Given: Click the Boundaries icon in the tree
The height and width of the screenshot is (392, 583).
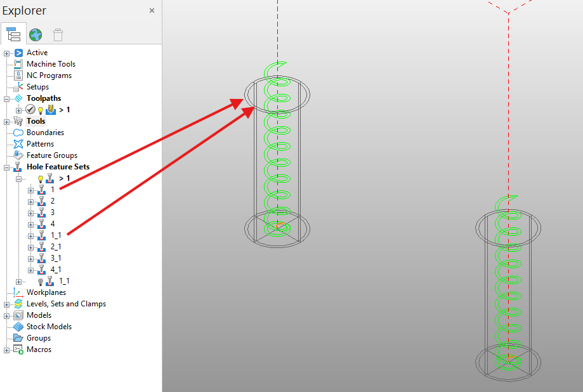Looking at the screenshot, I should tap(17, 132).
